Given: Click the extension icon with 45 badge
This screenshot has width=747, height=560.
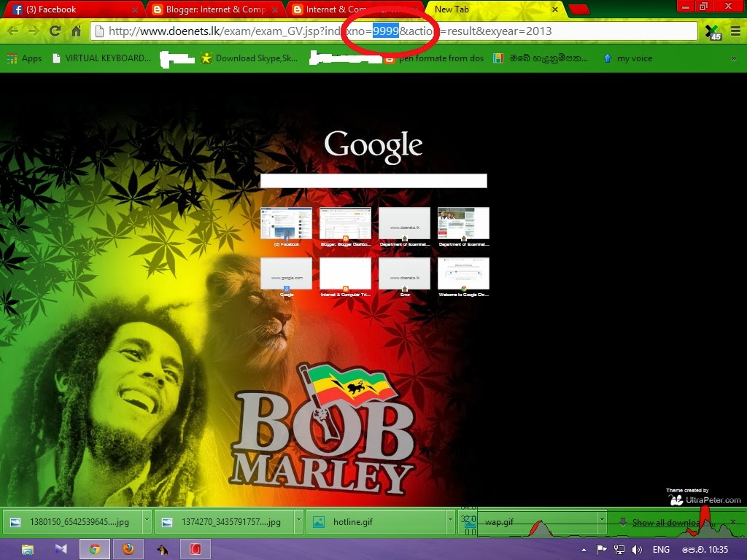Looking at the screenshot, I should pos(713,32).
